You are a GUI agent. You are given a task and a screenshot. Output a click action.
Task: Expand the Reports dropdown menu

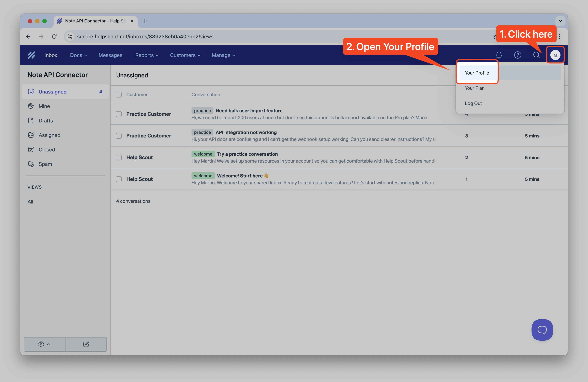[147, 55]
